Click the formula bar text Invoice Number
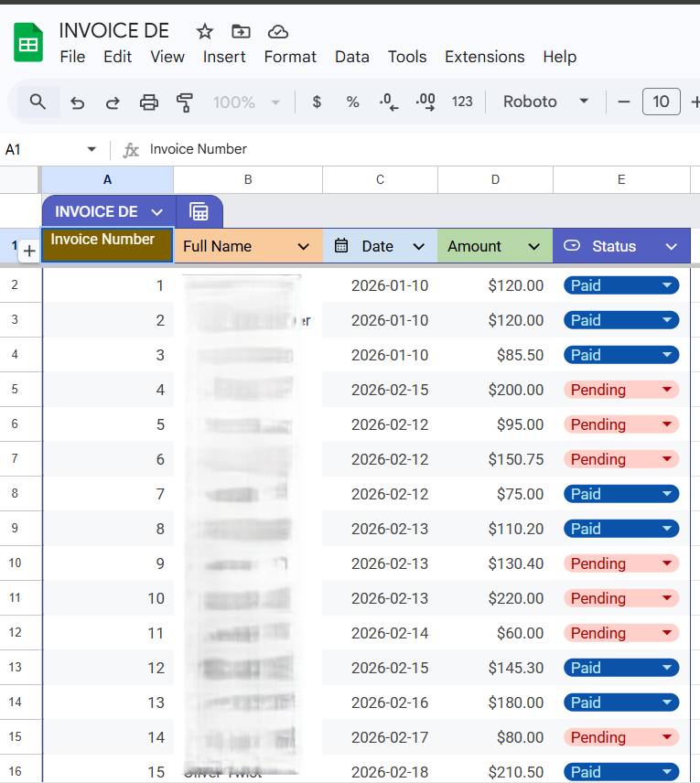 click(199, 149)
